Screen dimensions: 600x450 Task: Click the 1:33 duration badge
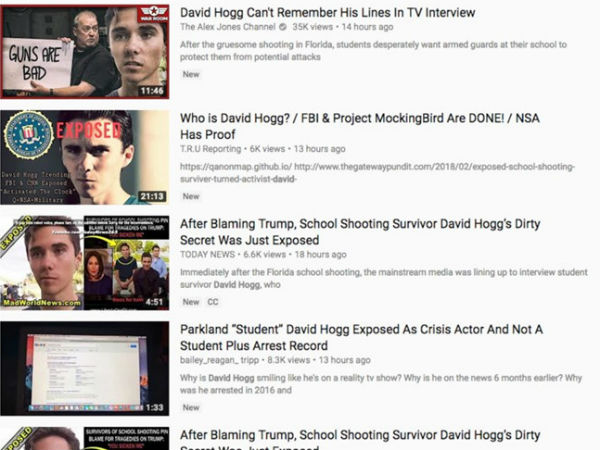pos(154,408)
